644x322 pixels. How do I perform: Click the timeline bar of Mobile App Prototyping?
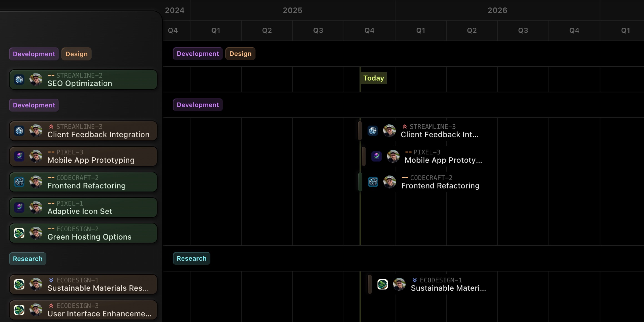[x=363, y=156]
